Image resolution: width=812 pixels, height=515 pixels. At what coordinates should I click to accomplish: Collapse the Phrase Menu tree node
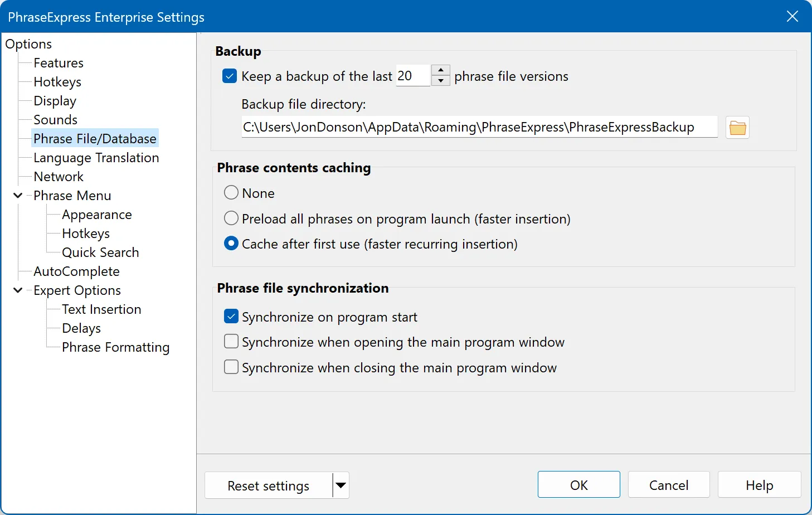click(x=18, y=196)
